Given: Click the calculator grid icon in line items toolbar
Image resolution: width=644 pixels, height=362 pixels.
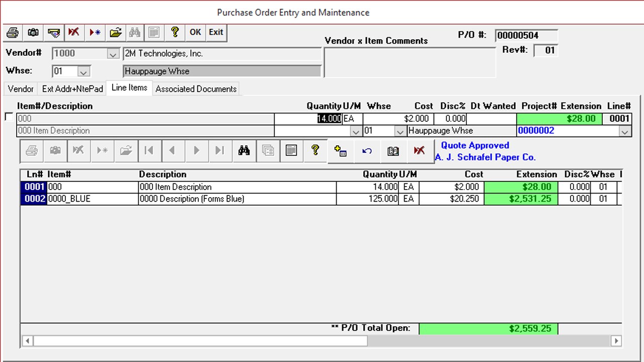Looking at the screenshot, I should [291, 150].
